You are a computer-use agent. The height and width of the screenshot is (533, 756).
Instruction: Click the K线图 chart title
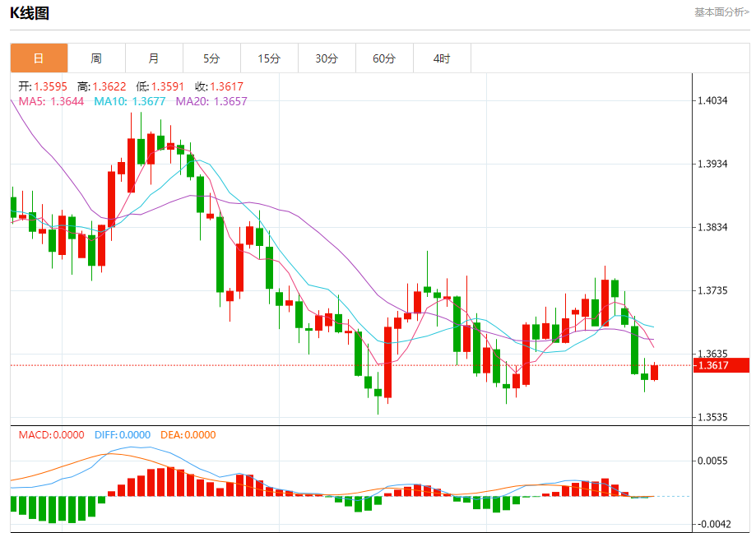30,13
